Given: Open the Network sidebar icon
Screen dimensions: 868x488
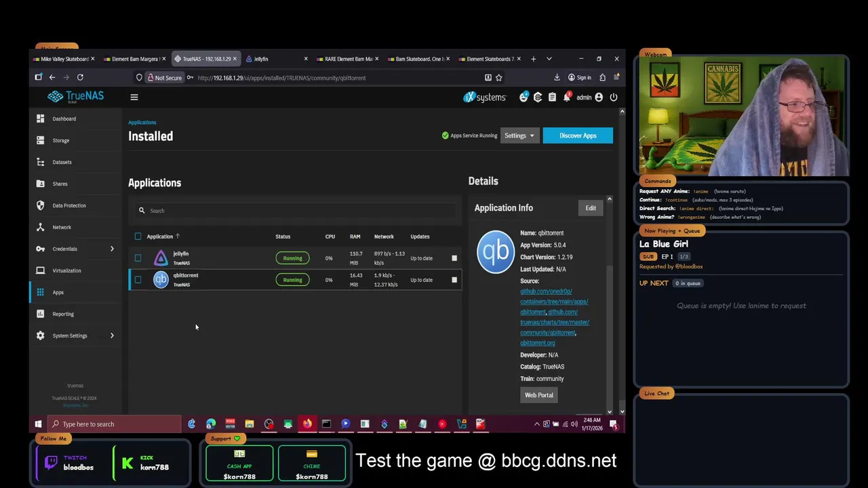Looking at the screenshot, I should (x=40, y=227).
